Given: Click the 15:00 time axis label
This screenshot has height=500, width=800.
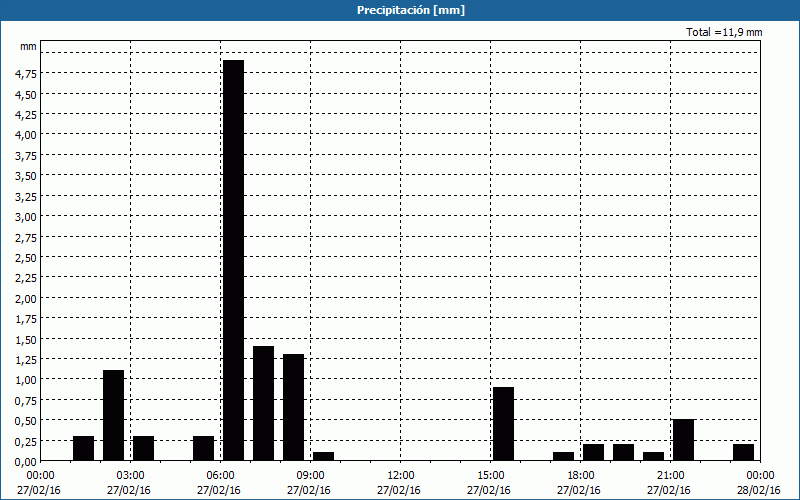Looking at the screenshot, I should (x=490, y=476).
